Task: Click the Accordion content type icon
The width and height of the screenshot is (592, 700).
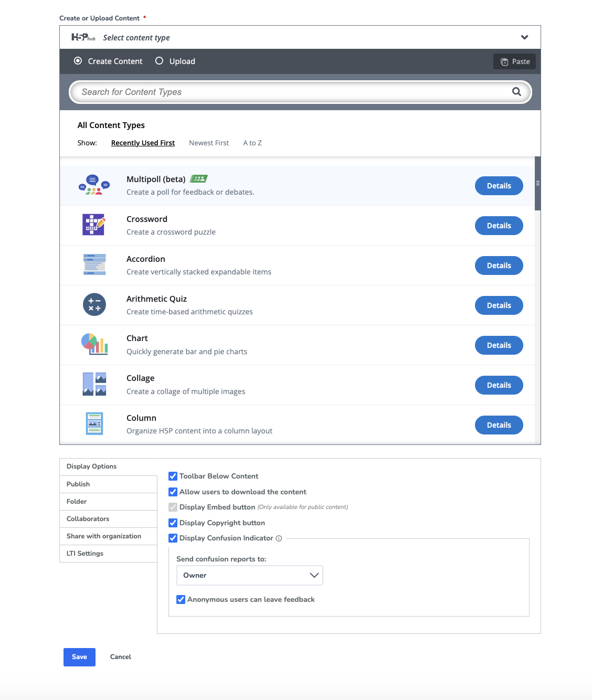Action: coord(94,265)
